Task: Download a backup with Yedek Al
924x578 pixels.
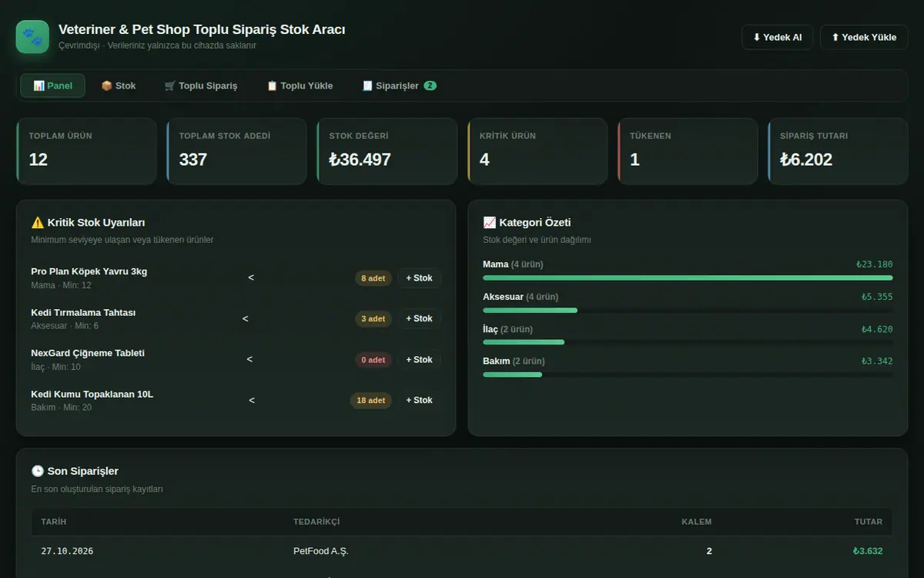Action: (x=777, y=37)
